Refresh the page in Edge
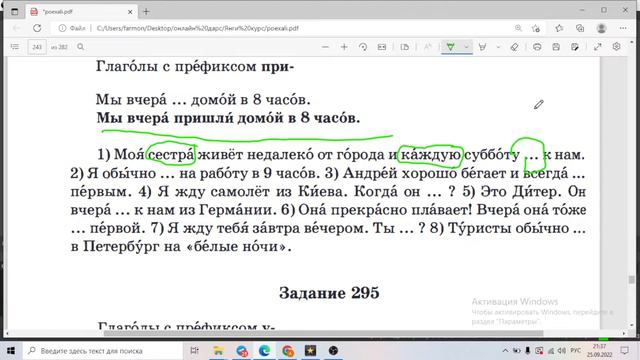The width and height of the screenshot is (640, 360). (x=37, y=28)
